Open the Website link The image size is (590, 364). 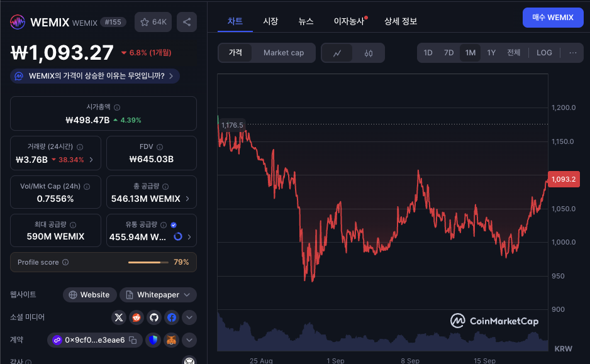pyautogui.click(x=89, y=295)
